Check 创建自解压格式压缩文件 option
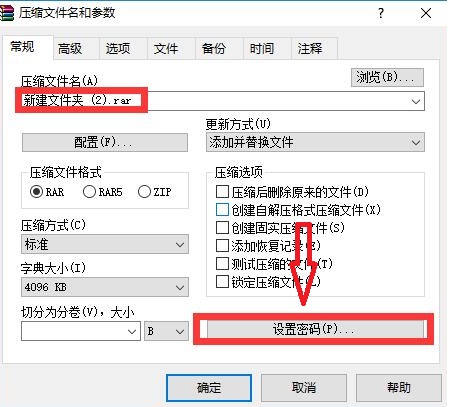This screenshot has height=407, width=455. coord(222,210)
